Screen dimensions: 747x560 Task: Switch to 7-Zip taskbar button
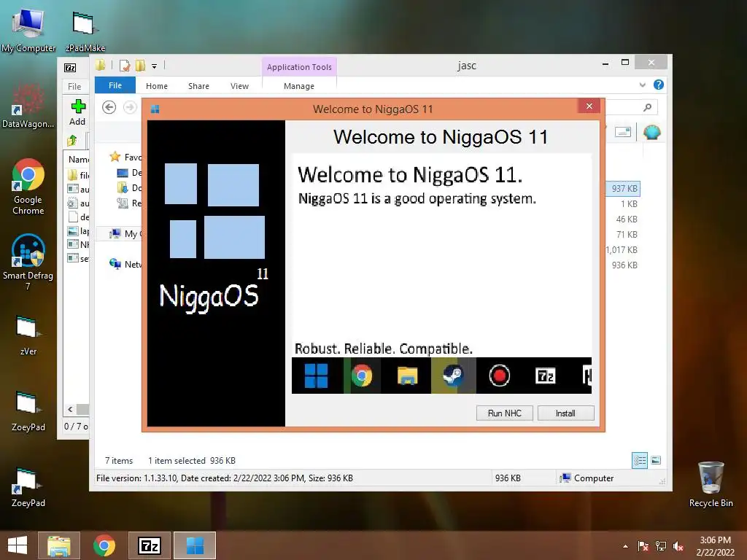point(149,545)
